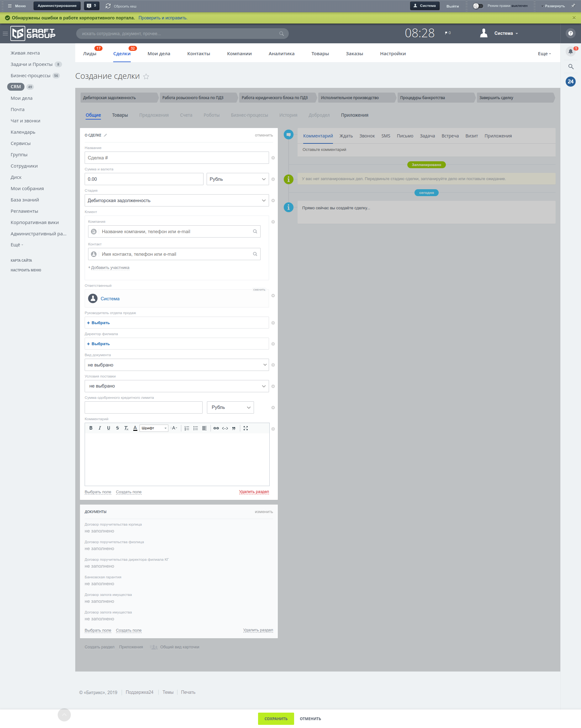The height and width of the screenshot is (728, 581).
Task: Expand comment editor to fullscreen
Action: tap(246, 428)
